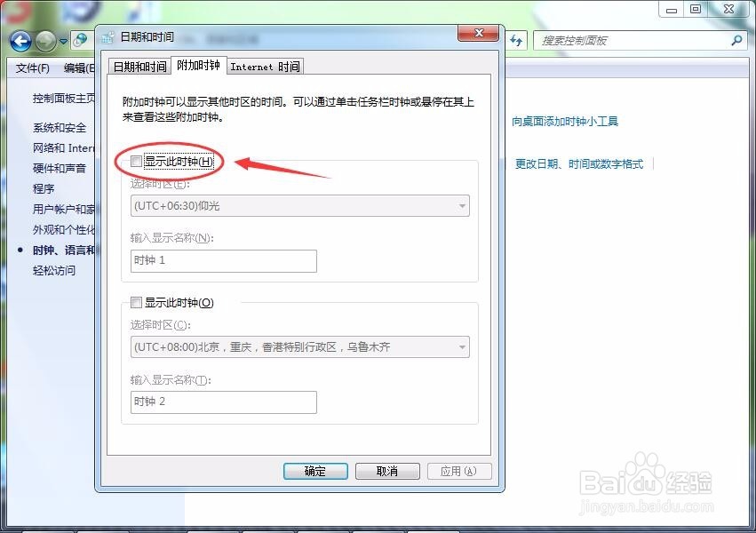Switch to the 日期和时间 tab
The height and width of the screenshot is (533, 756).
click(x=139, y=66)
